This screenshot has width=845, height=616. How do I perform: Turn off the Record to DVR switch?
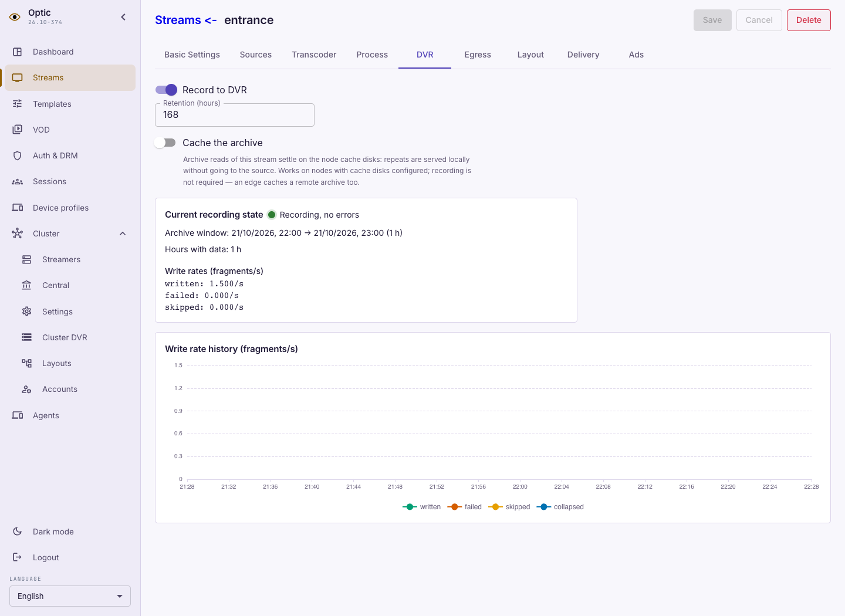coord(166,90)
